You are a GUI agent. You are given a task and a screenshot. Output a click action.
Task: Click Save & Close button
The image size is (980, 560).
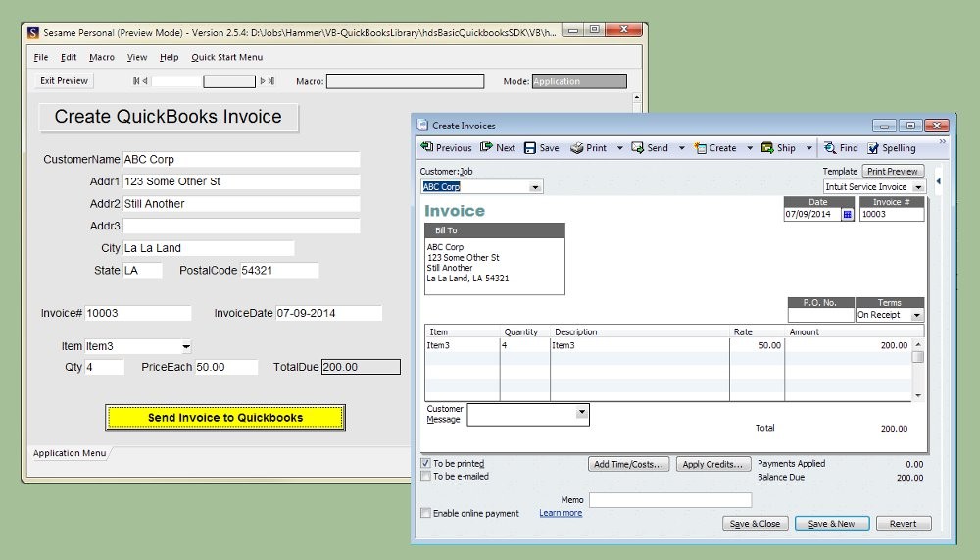click(x=755, y=523)
